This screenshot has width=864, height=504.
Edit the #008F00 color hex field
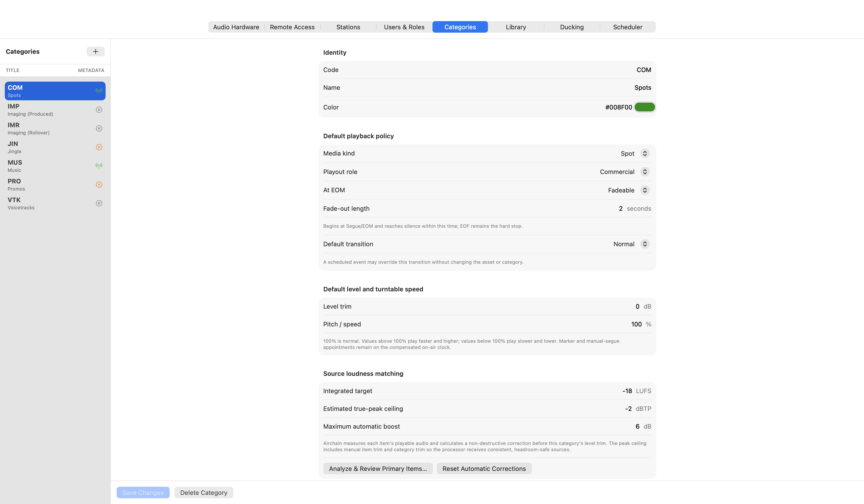(x=618, y=107)
